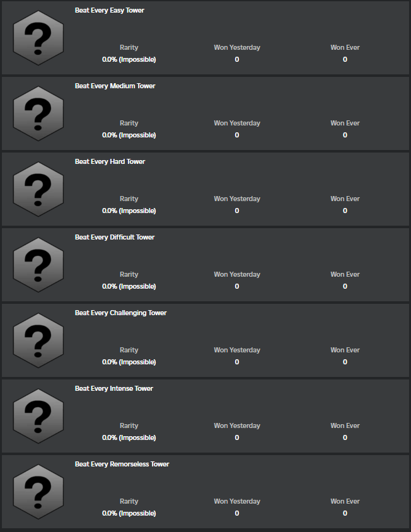
Task: Click the Won Yesterday zero for Difficult Tower
Action: click(236, 286)
